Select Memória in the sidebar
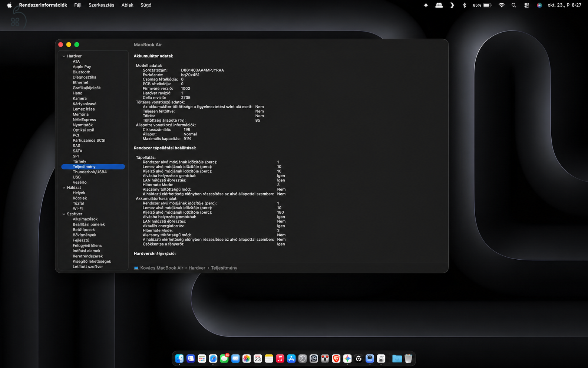This screenshot has height=368, width=588. (x=80, y=114)
